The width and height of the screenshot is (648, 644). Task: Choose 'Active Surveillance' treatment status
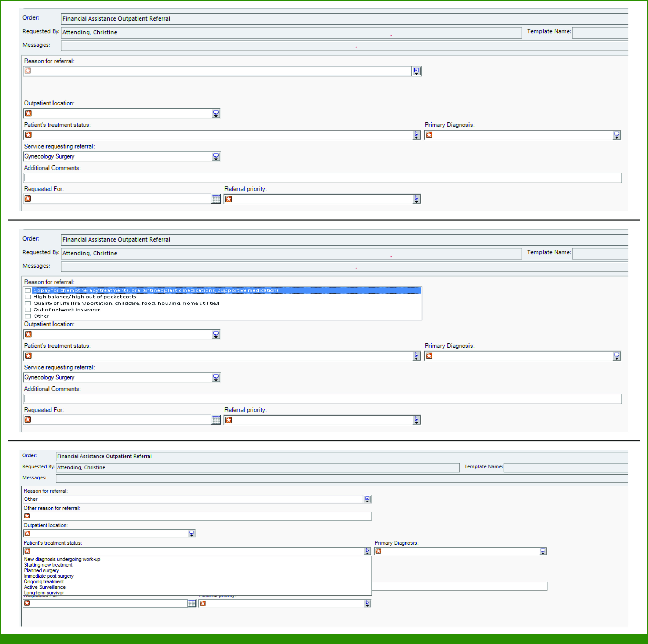pos(45,587)
